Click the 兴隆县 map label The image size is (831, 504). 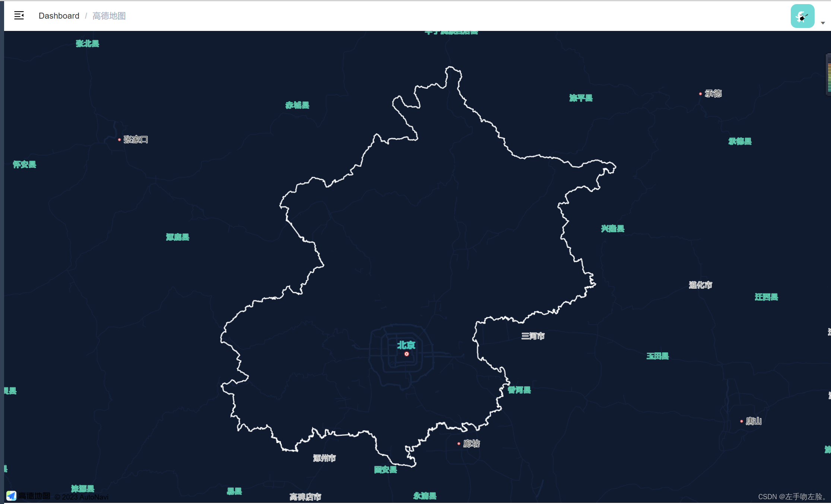point(613,229)
